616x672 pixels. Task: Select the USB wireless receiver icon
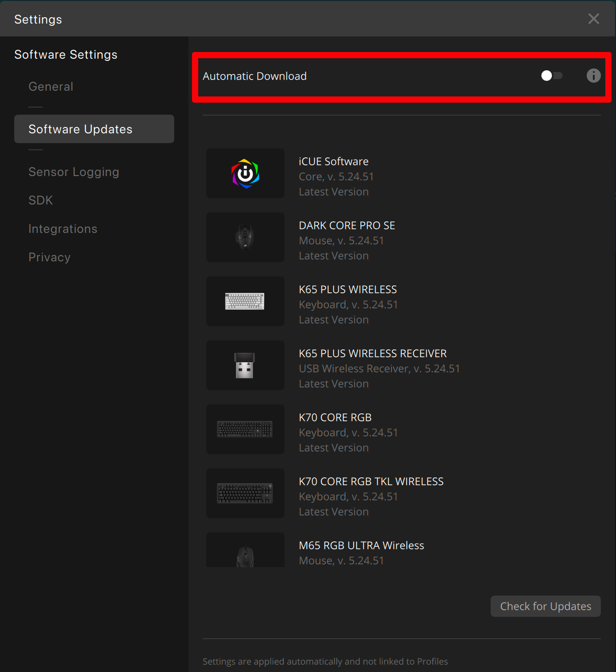(x=244, y=365)
